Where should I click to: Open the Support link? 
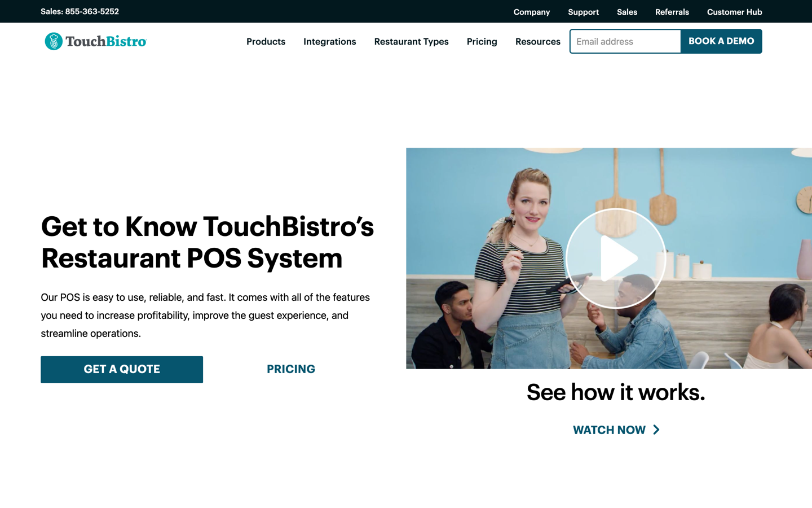coord(583,12)
